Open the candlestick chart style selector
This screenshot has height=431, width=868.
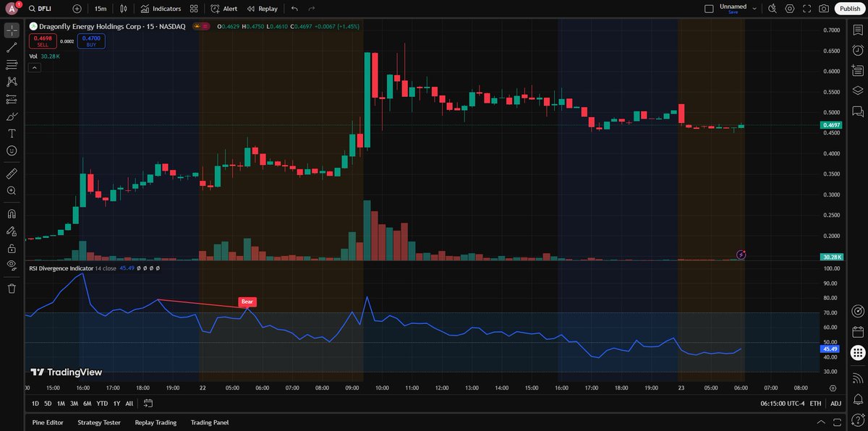(124, 9)
